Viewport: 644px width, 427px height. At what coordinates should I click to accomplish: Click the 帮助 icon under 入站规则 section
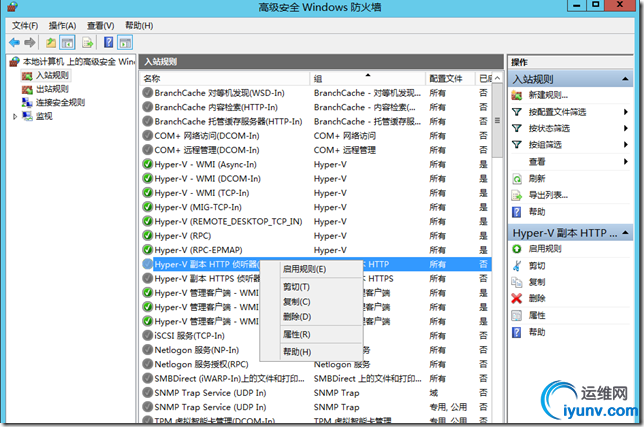coord(517,212)
